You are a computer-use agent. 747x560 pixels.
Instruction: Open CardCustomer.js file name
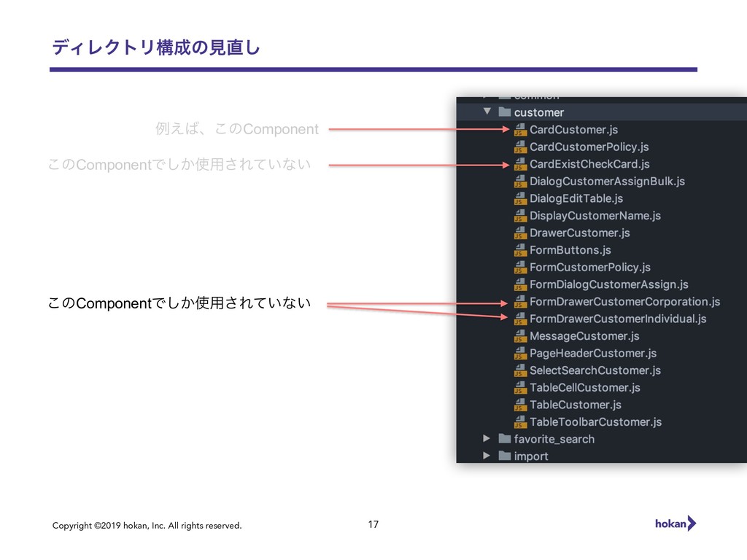573,130
